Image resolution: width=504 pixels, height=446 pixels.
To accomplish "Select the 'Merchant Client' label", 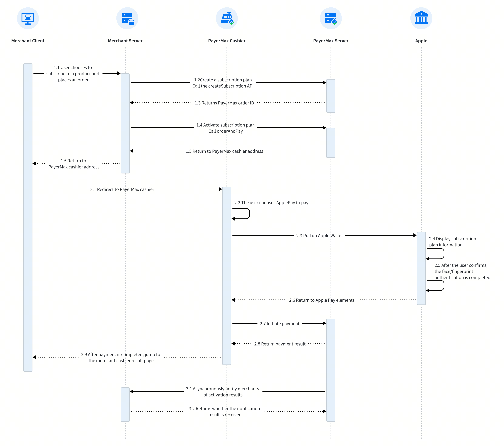I will [28, 41].
